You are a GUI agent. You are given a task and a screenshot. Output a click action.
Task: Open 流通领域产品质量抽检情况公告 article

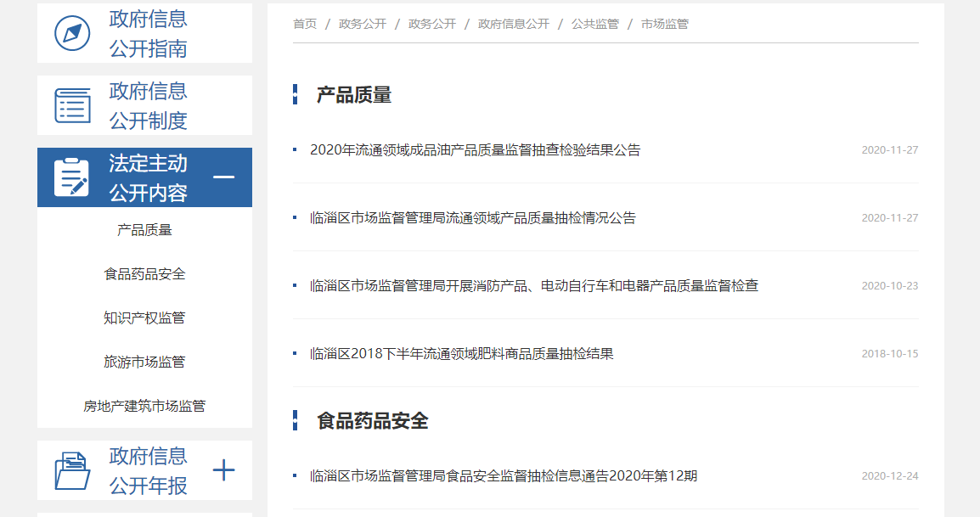pos(472,218)
